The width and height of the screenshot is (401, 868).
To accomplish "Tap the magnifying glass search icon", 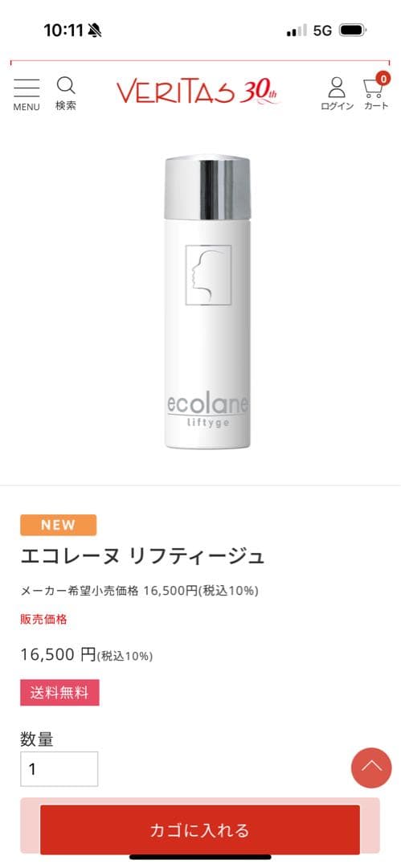I will [66, 86].
